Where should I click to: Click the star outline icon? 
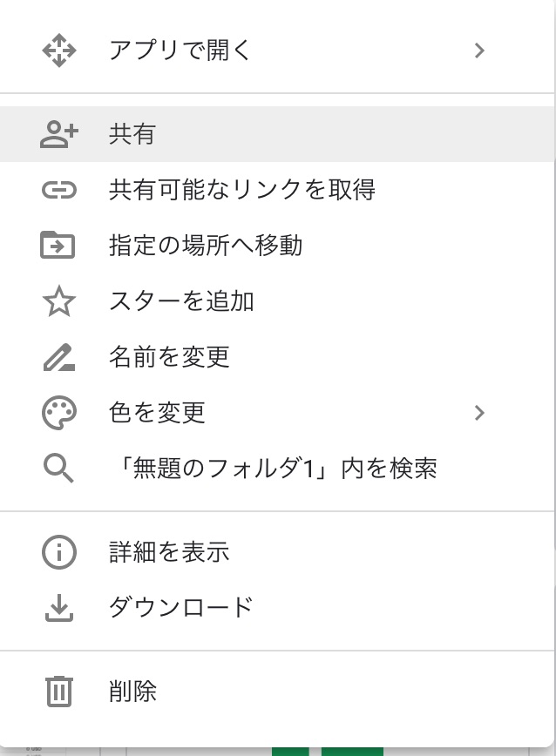click(58, 302)
